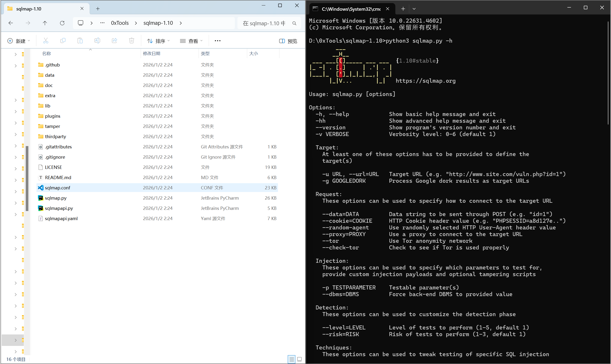This screenshot has height=364, width=611.
Task: Open the Sort dropdown menu
Action: click(x=158, y=41)
